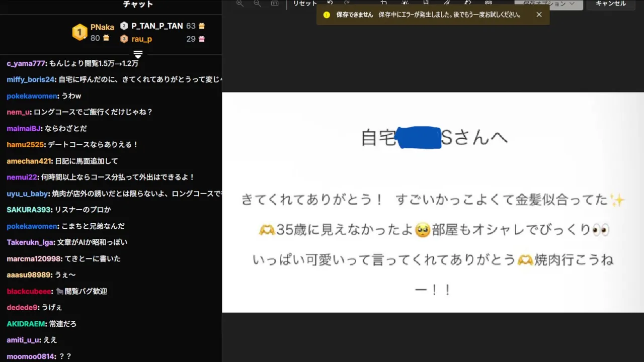Click the note heading 自宅 Sさんへ
The width and height of the screenshot is (644, 362).
point(434,138)
